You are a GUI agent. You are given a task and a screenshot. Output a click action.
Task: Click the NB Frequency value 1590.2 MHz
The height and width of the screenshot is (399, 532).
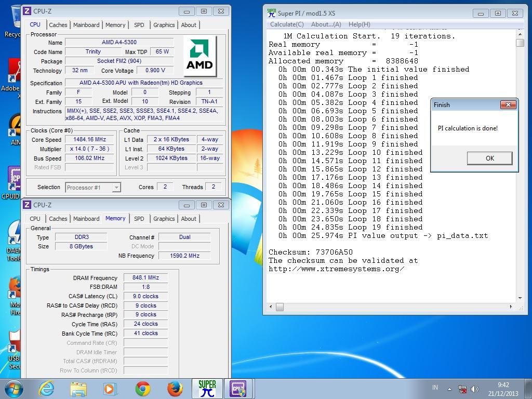184,256
